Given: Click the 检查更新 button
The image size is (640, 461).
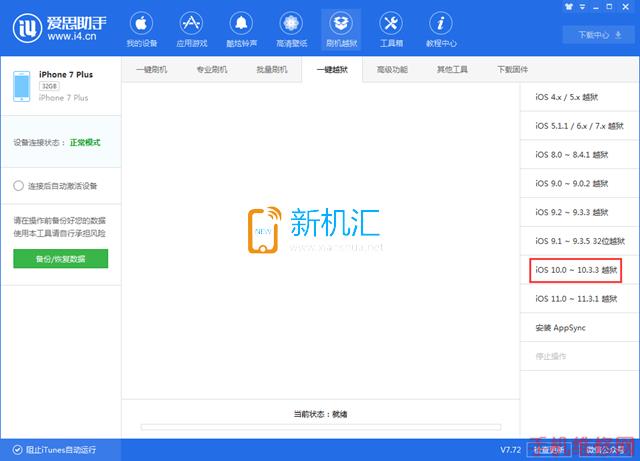Looking at the screenshot, I should click(x=549, y=450).
